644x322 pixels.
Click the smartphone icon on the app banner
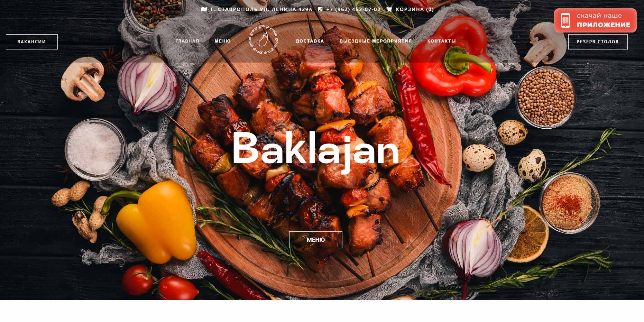pyautogui.click(x=565, y=21)
